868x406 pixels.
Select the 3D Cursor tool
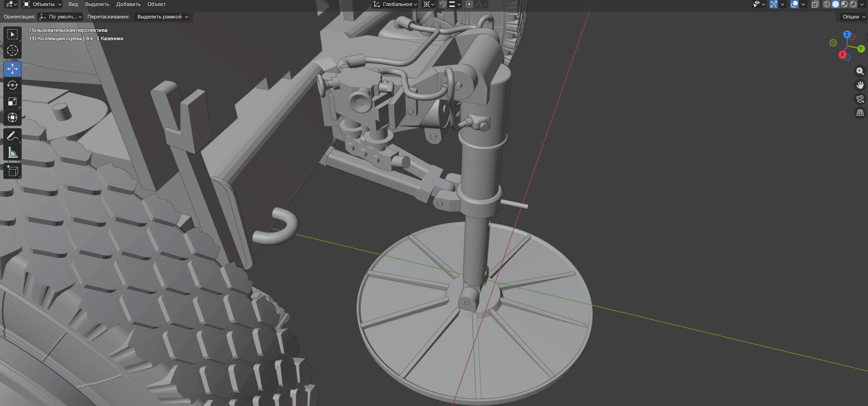pos(12,51)
